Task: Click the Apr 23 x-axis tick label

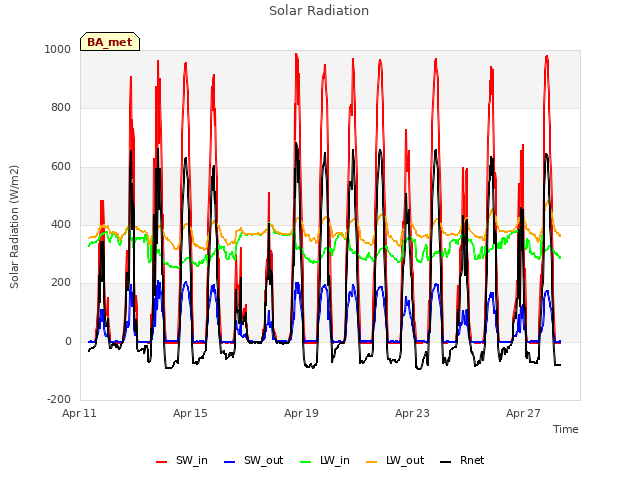Action: click(412, 413)
